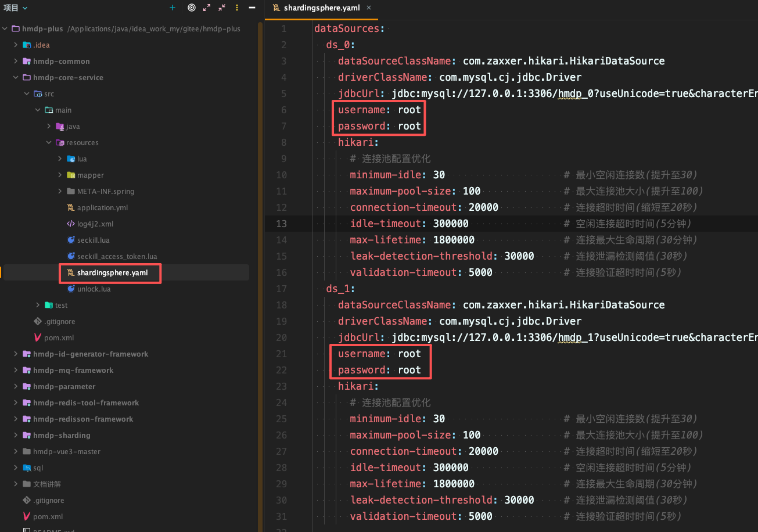The image size is (758, 532).
Task: Click the collapse all icon in project panel
Action: tap(222, 8)
